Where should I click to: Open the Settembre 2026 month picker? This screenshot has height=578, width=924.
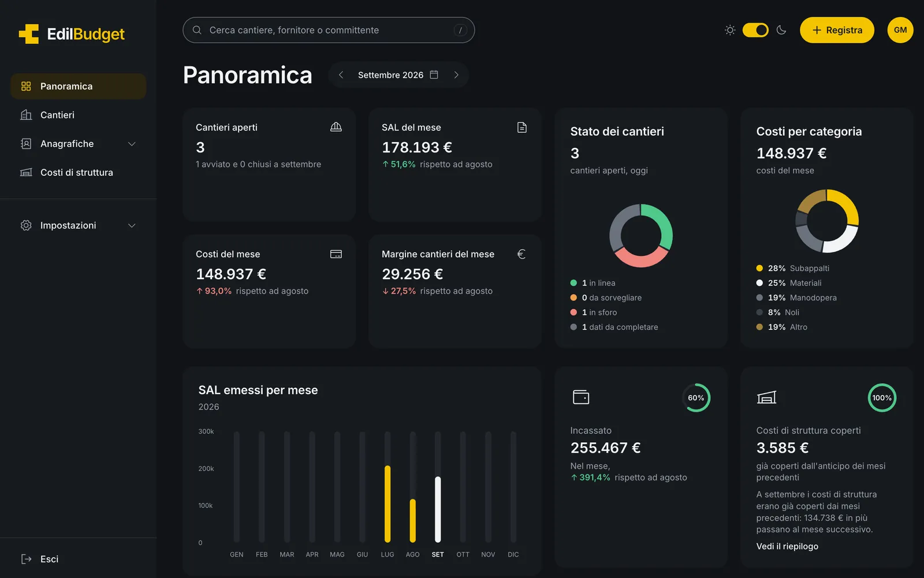[398, 75]
